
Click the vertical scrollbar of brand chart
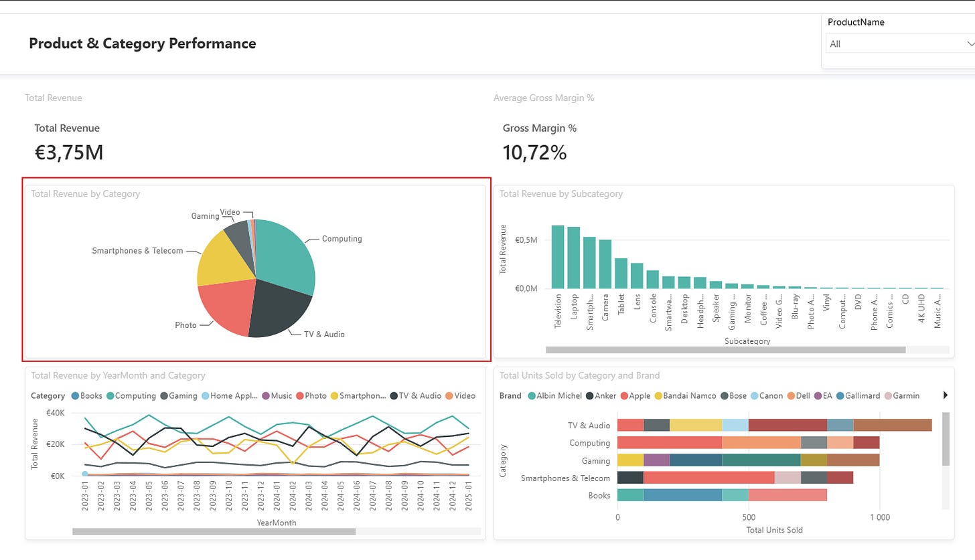(x=946, y=439)
